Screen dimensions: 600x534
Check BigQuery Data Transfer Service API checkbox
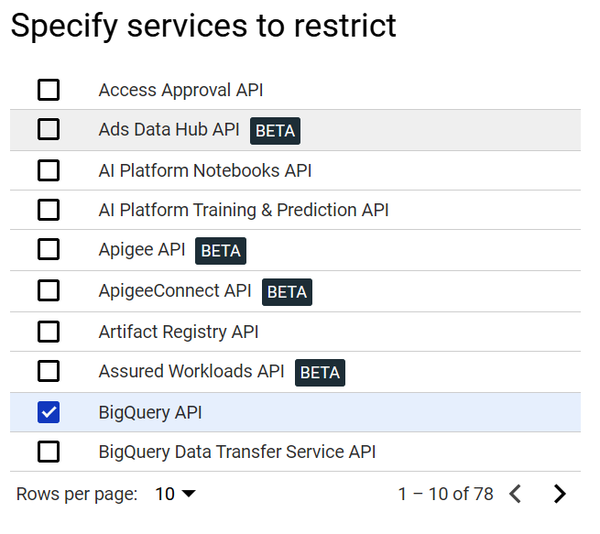tap(49, 452)
